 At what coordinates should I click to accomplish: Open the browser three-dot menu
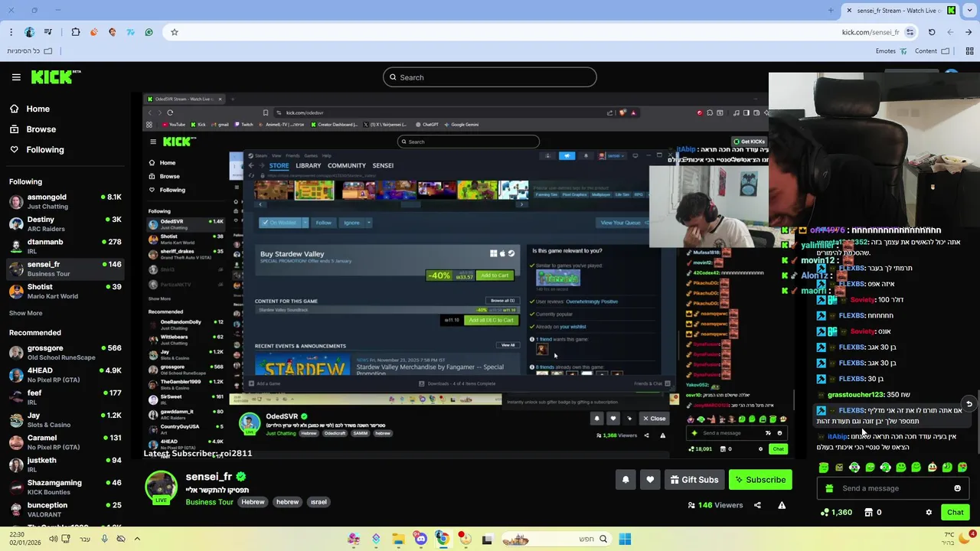[x=11, y=32]
